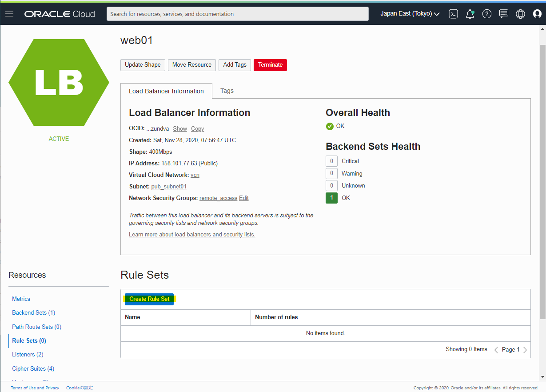Click Edit next to Network Security Groups

(x=244, y=198)
